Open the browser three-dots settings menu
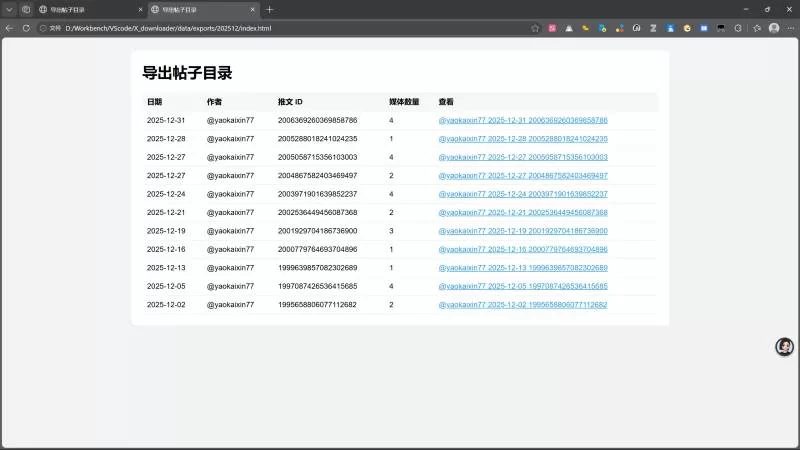 pyautogui.click(x=791, y=29)
